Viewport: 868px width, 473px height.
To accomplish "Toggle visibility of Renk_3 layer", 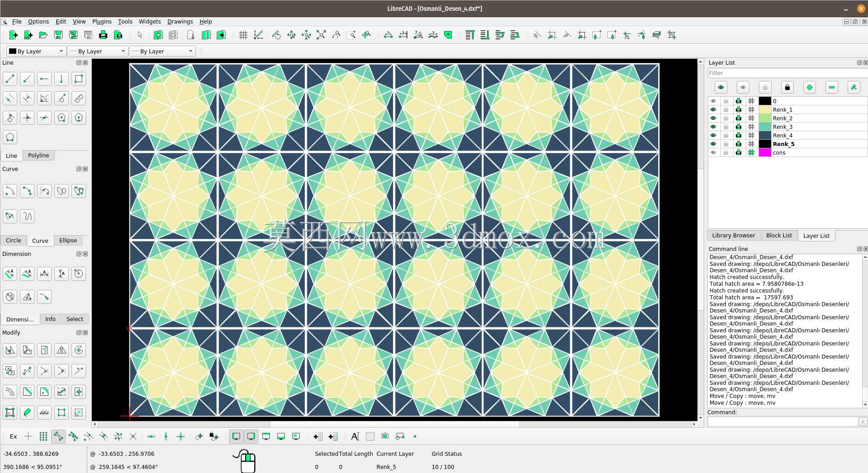I will click(x=713, y=127).
